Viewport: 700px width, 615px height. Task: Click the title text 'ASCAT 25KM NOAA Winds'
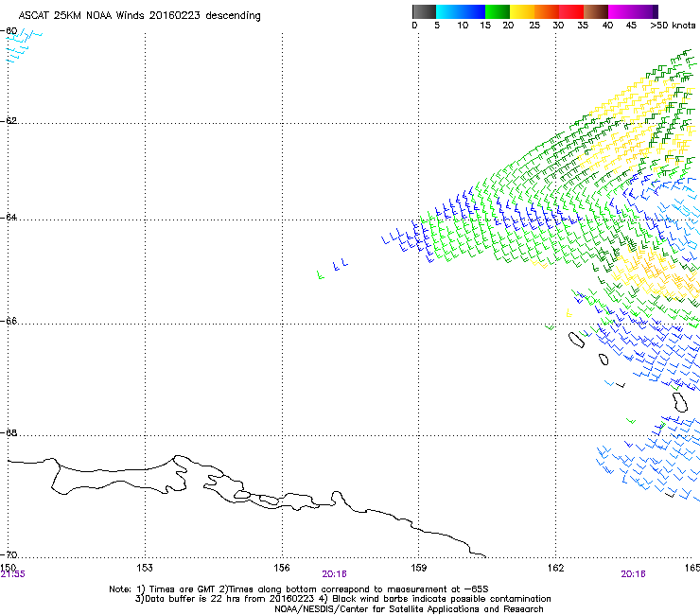tap(82, 15)
